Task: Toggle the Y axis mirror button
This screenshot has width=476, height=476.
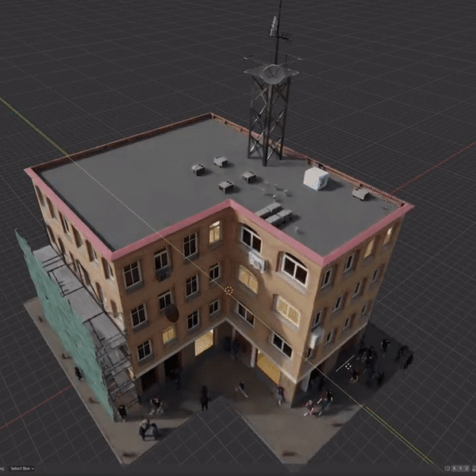Action: (x=460, y=468)
